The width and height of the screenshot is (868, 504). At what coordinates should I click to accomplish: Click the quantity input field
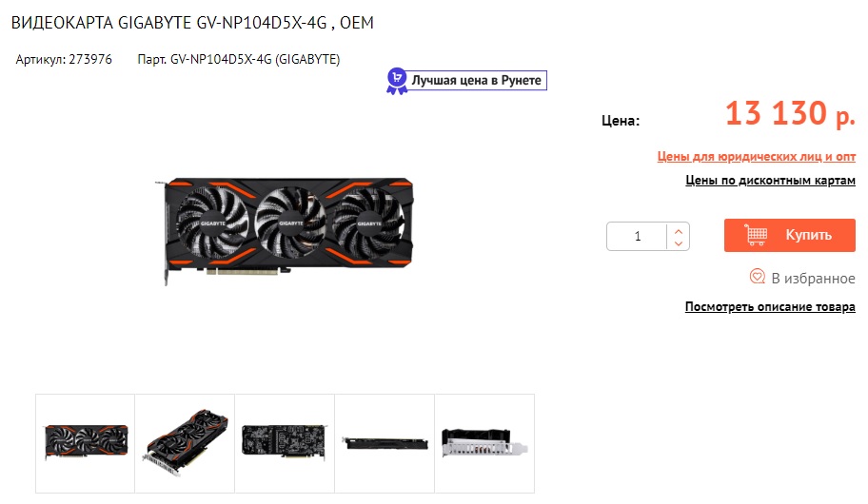[637, 236]
